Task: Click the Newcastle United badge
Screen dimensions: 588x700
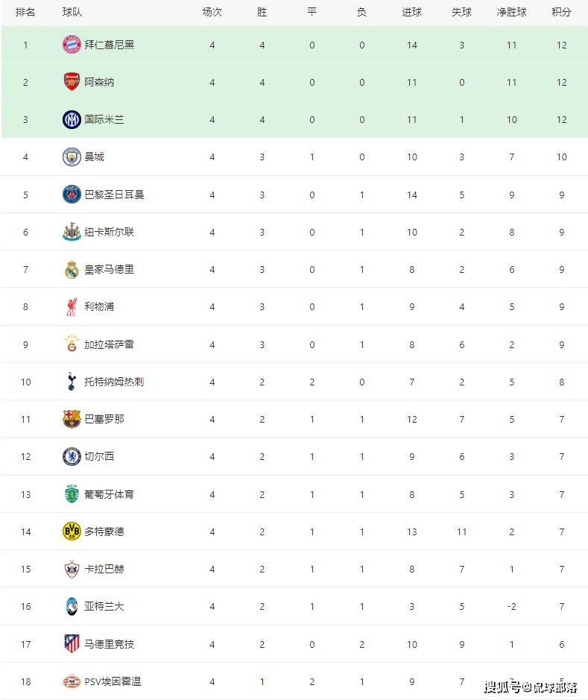Action: [72, 232]
